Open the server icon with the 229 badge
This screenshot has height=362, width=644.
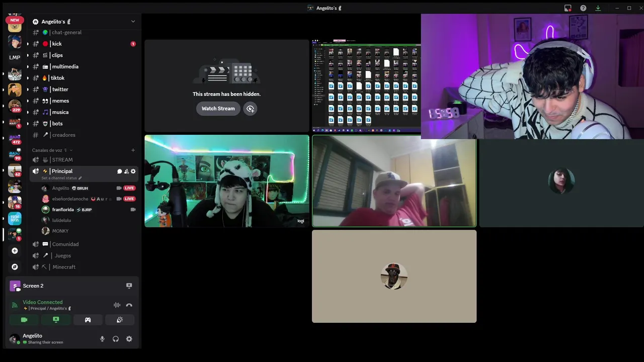point(15,106)
